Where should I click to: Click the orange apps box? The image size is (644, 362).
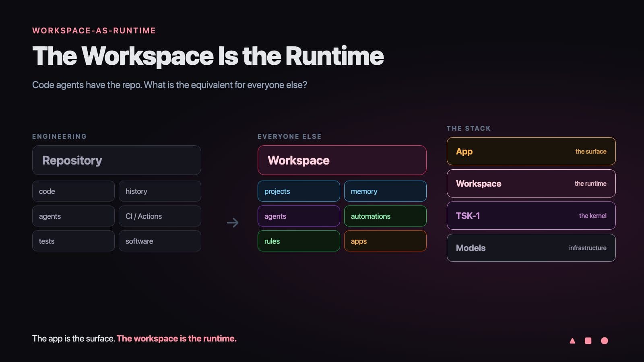(x=385, y=241)
